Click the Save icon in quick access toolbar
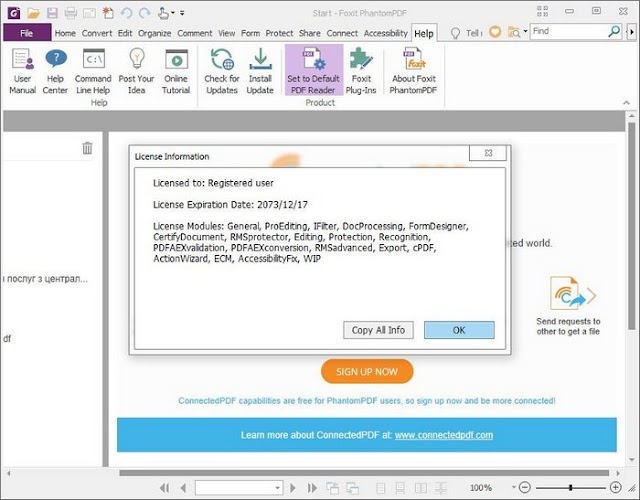 (x=52, y=13)
